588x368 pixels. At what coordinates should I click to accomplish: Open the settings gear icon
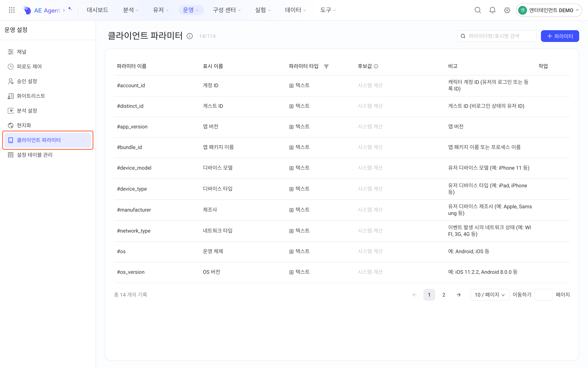(x=507, y=10)
